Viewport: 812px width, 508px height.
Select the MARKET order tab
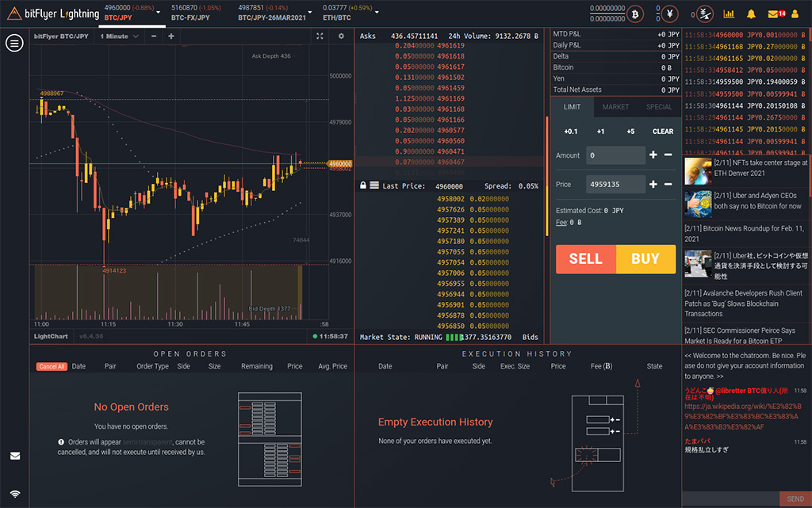[615, 107]
